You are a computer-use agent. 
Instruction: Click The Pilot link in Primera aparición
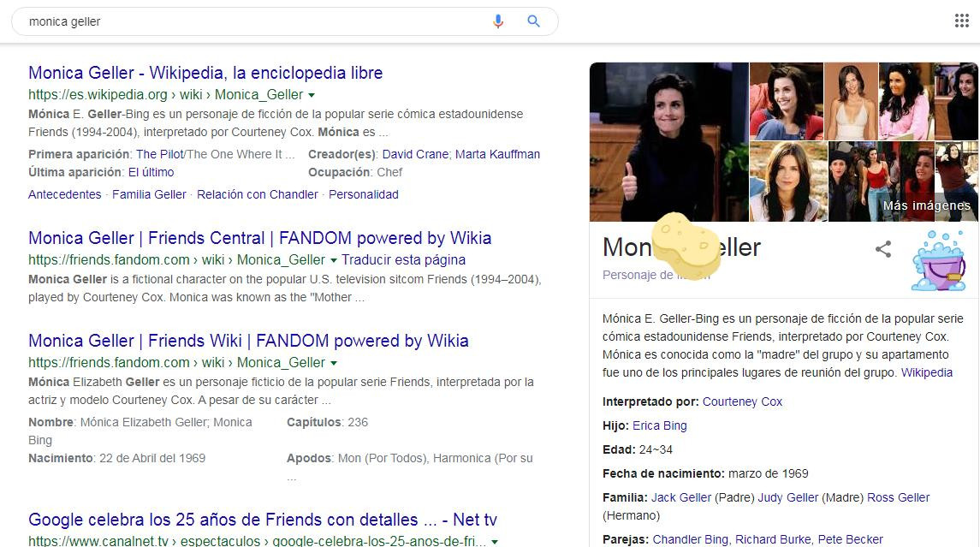[160, 154]
